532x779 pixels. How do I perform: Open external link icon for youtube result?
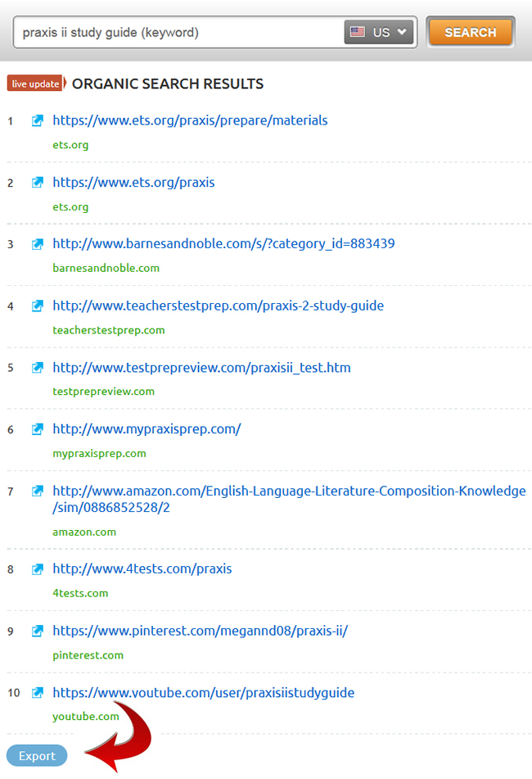pyautogui.click(x=37, y=692)
